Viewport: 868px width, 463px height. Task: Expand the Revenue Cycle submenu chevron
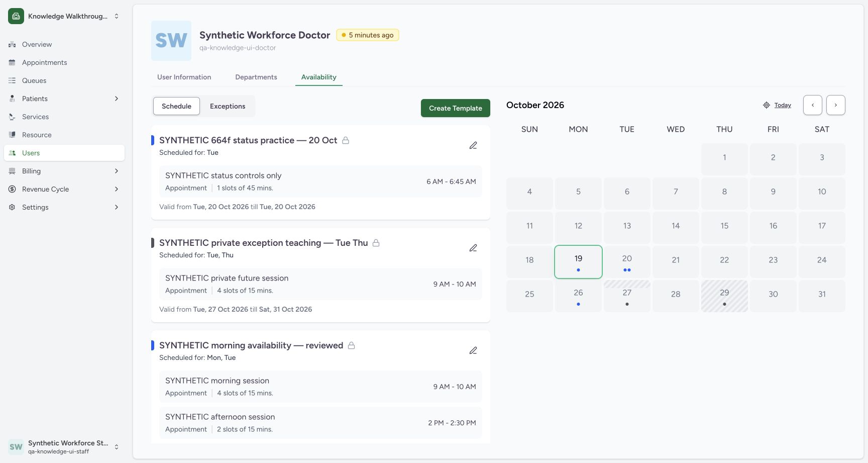coord(117,189)
